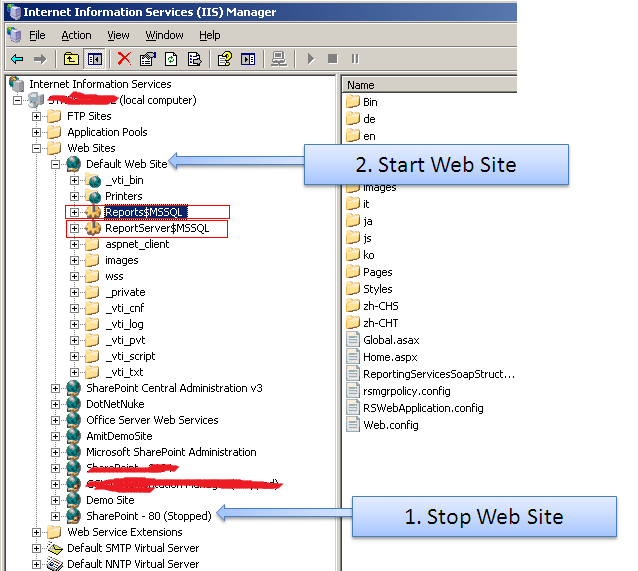This screenshot has width=638, height=571.
Task: Select the wss folder in tree
Action: [114, 276]
